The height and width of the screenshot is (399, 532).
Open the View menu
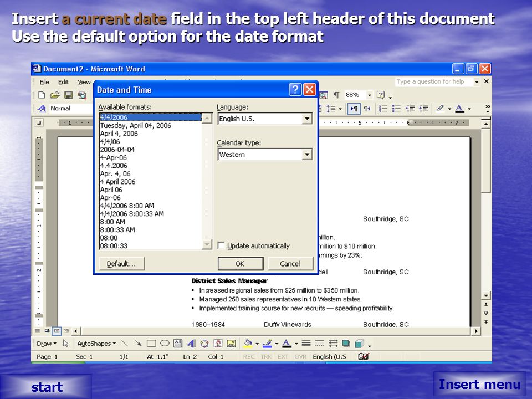(84, 82)
